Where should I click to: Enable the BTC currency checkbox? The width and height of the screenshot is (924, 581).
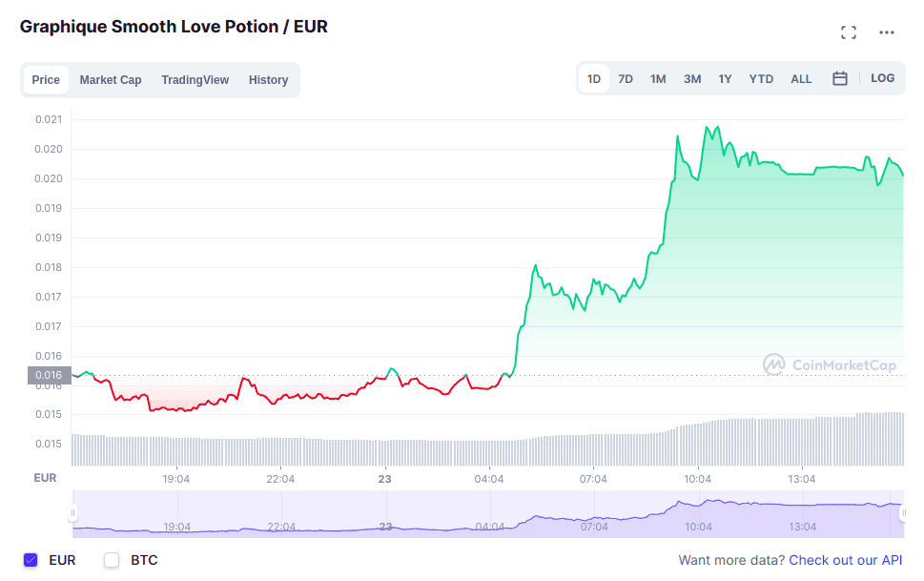112,560
